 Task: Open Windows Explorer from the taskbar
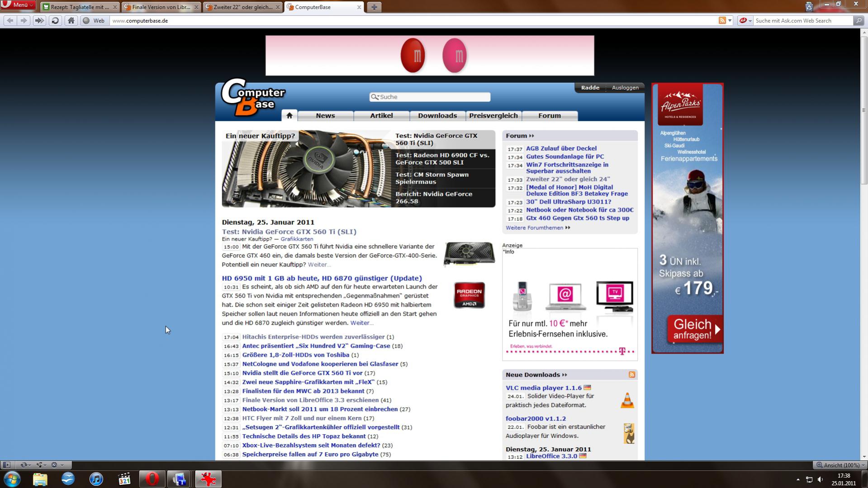pyautogui.click(x=40, y=479)
